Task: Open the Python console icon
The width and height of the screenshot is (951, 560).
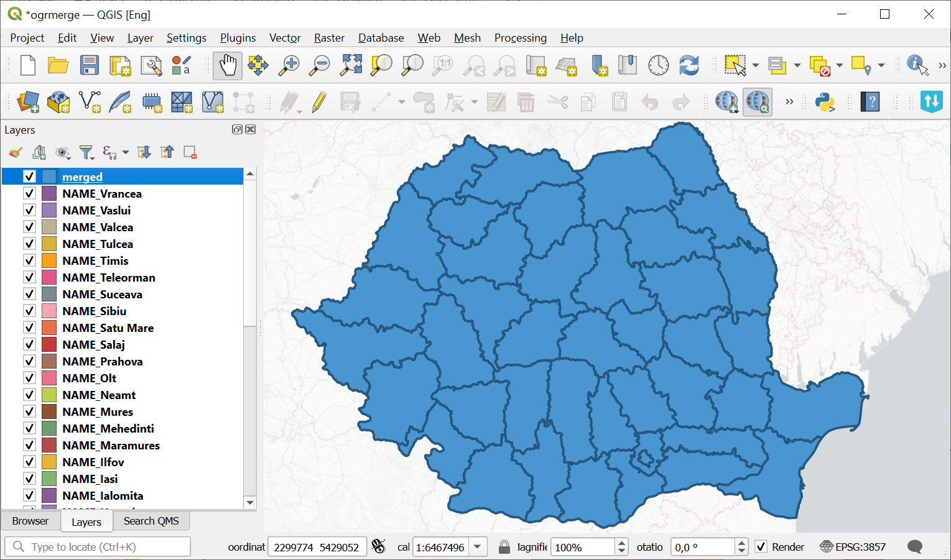Action: coord(825,102)
